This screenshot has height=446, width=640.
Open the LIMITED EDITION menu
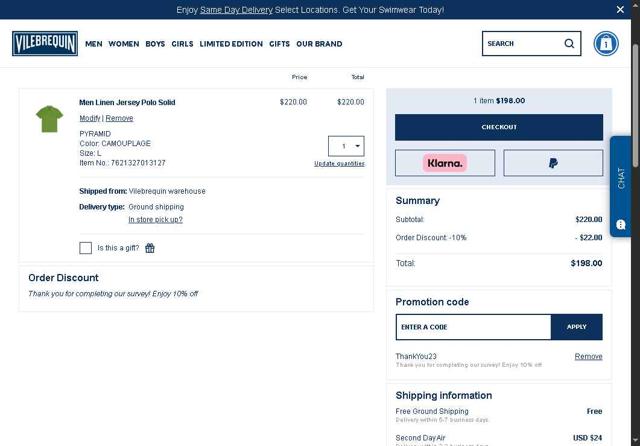point(231,44)
